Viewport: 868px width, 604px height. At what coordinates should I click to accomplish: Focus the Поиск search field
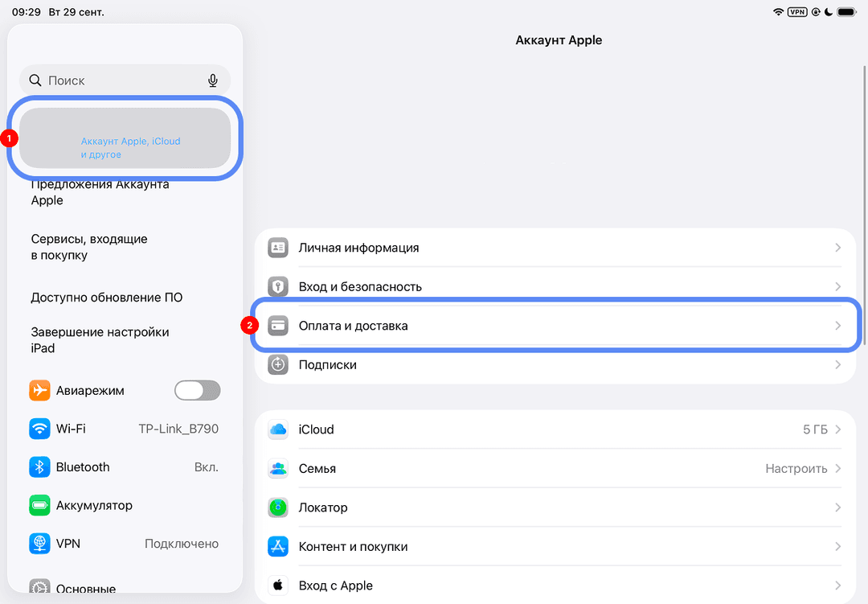click(x=125, y=80)
